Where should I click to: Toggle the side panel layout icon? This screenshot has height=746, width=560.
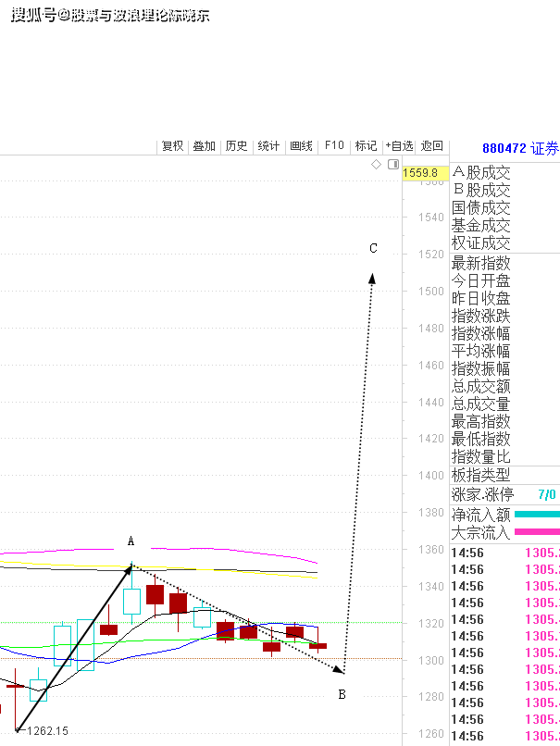pyautogui.click(x=393, y=165)
